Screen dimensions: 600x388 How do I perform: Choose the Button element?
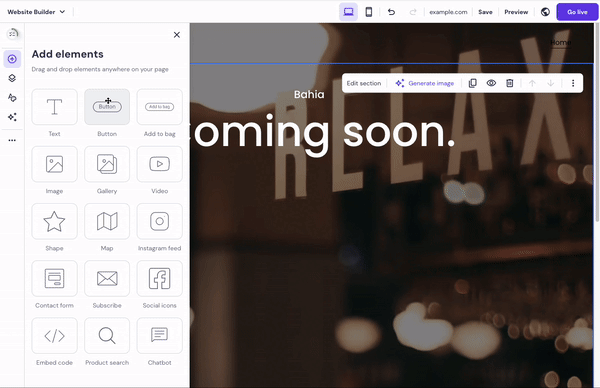pos(107,107)
